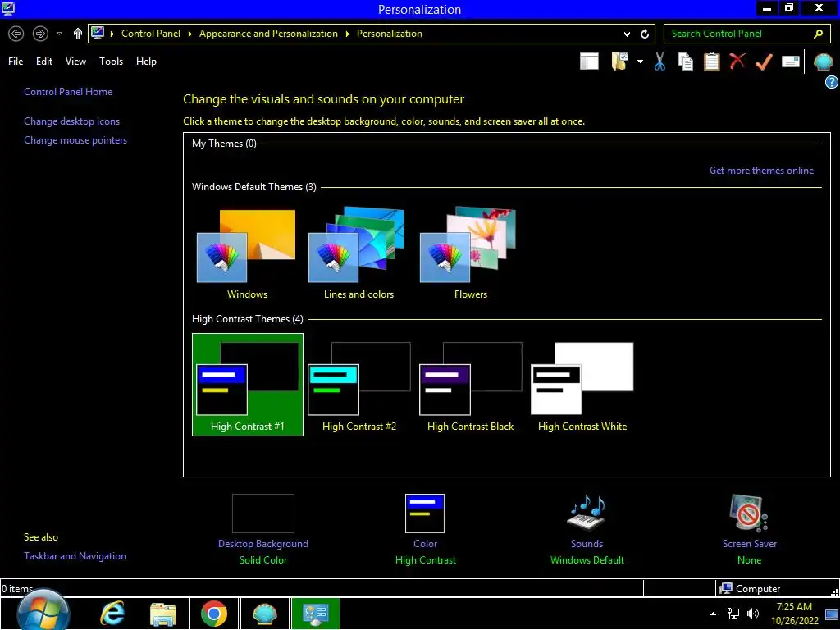Open the View menu
The width and height of the screenshot is (840, 630).
point(75,62)
